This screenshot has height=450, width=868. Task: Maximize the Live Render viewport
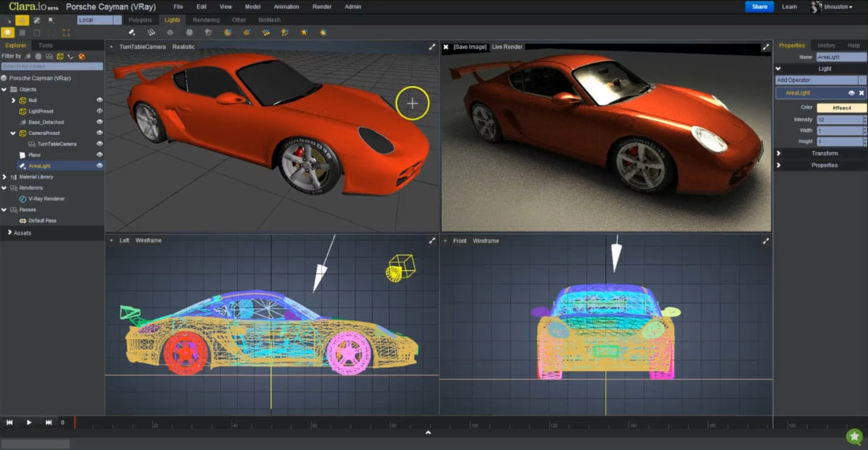pyautogui.click(x=765, y=47)
